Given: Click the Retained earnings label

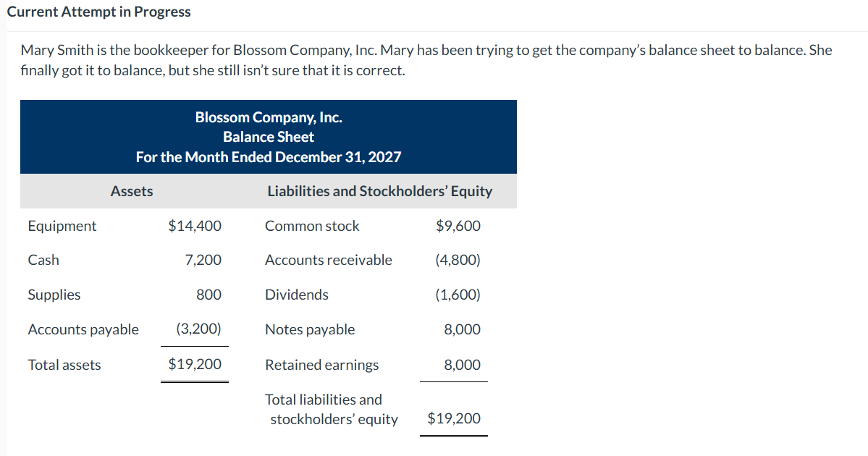Looking at the screenshot, I should pyautogui.click(x=321, y=365).
